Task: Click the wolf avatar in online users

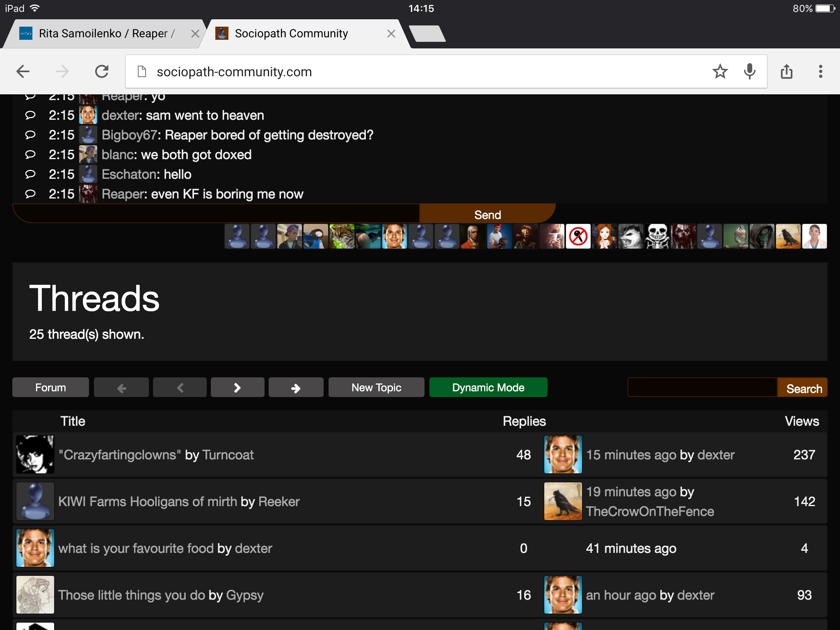Action: click(x=631, y=236)
